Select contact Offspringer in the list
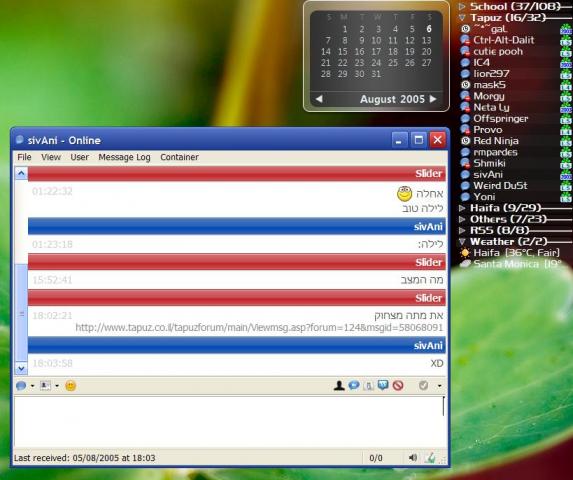The width and height of the screenshot is (573, 480). click(500, 118)
